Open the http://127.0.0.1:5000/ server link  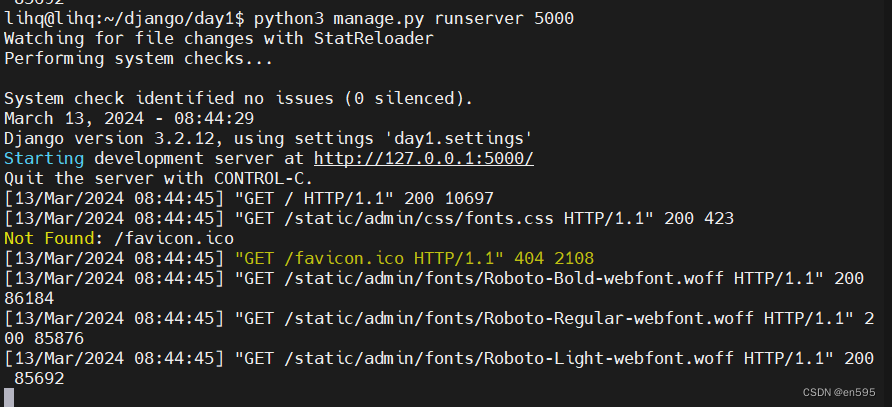click(x=424, y=158)
